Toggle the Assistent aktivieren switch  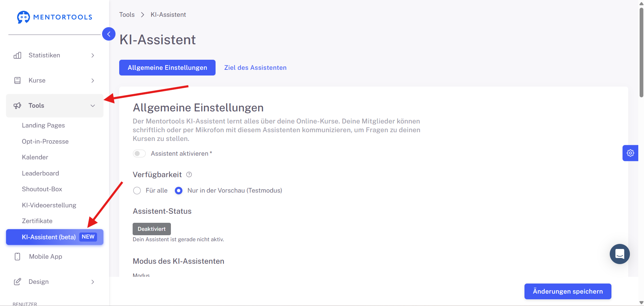[139, 154]
